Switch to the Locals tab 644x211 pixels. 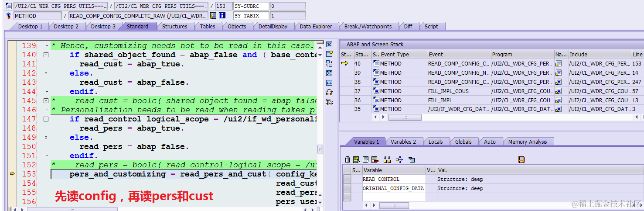[435, 142]
